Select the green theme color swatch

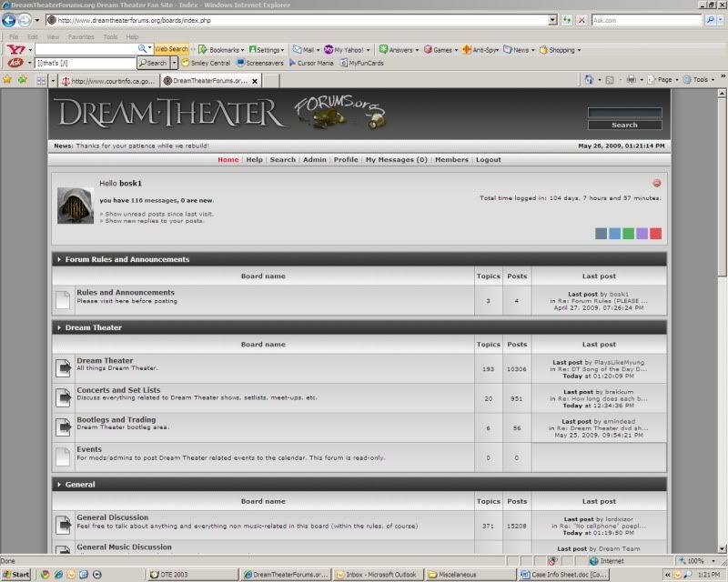(628, 234)
